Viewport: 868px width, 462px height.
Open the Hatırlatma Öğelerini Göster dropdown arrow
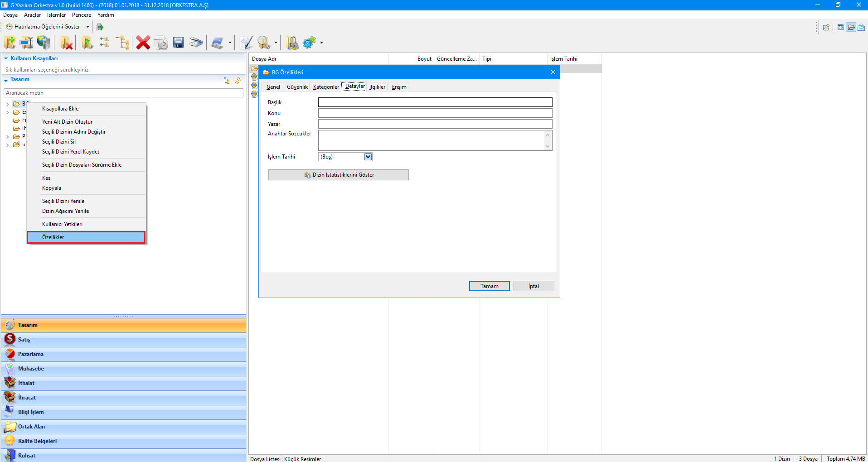click(87, 27)
